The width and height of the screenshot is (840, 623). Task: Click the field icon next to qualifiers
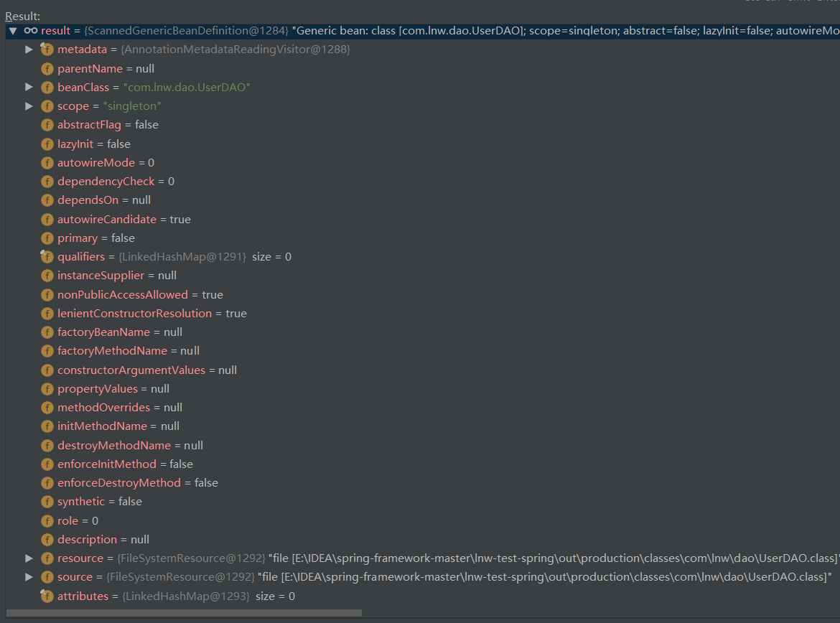[47, 257]
